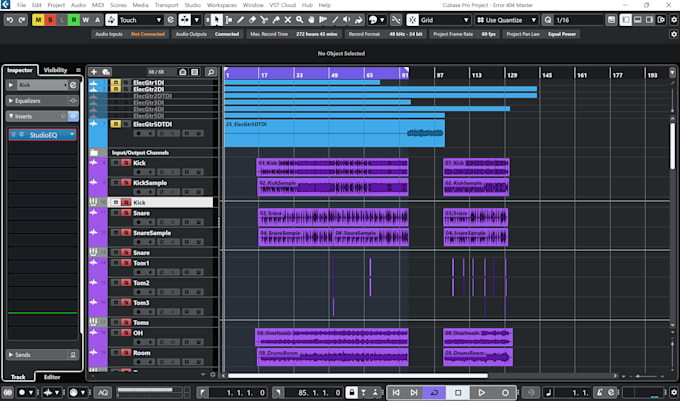Toggle the right zone visibility button
The image size is (680, 401).
[649, 20]
